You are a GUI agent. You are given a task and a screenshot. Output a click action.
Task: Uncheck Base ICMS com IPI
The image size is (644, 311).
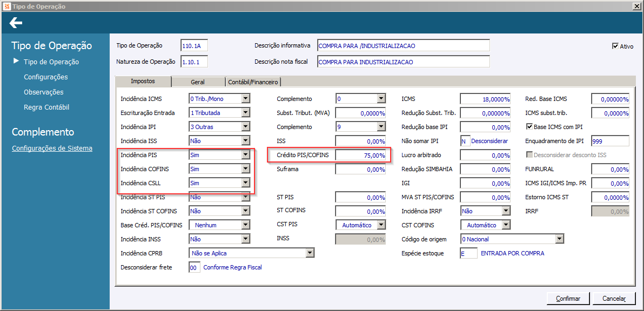[x=529, y=127]
